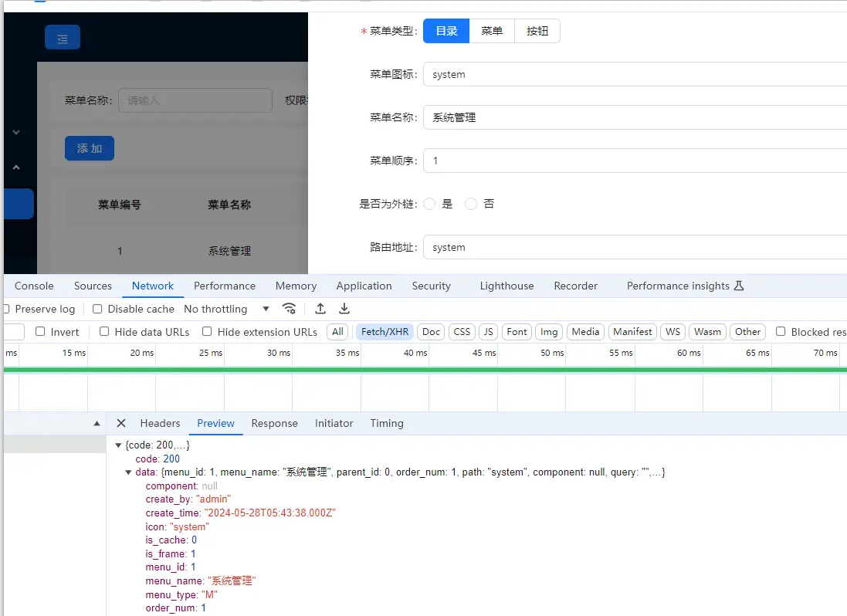
Task: Click the 菜单名称 field containing 系统管理
Action: (x=635, y=117)
